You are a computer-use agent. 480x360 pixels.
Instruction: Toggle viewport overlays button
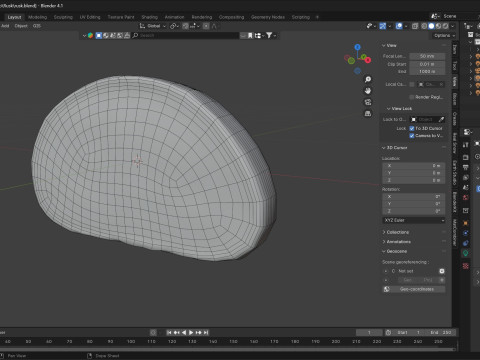(399, 26)
